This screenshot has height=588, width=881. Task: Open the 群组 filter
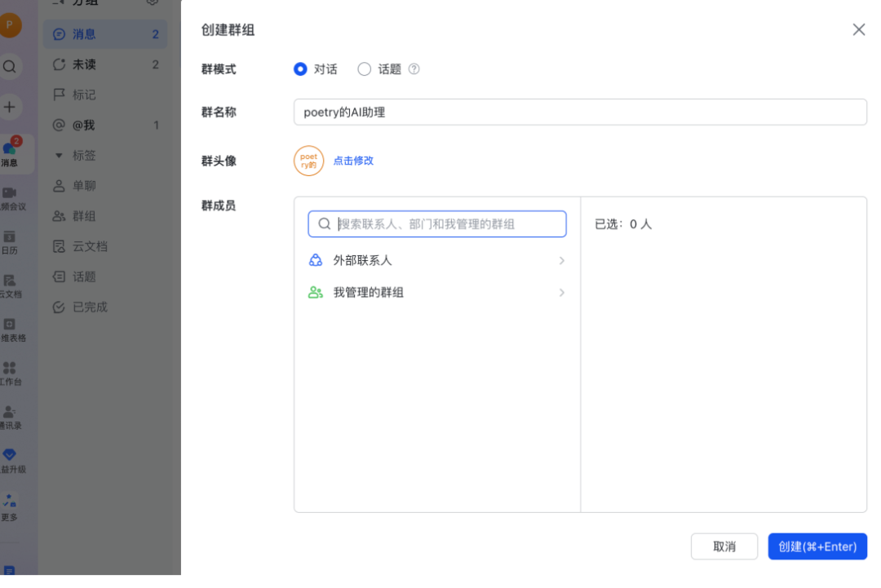[x=105, y=216]
